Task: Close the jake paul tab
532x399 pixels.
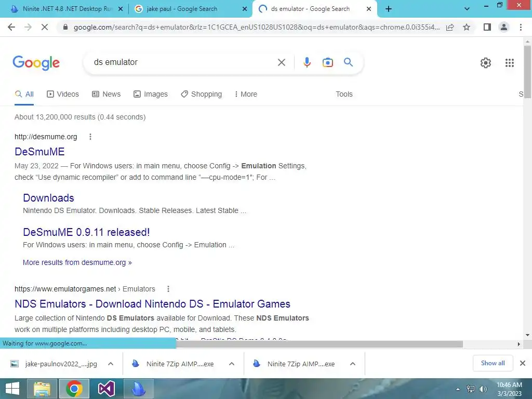Action: click(x=245, y=9)
